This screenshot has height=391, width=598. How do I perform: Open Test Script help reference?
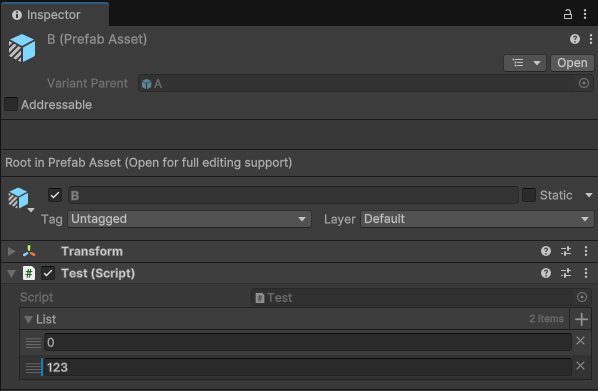pyautogui.click(x=546, y=273)
